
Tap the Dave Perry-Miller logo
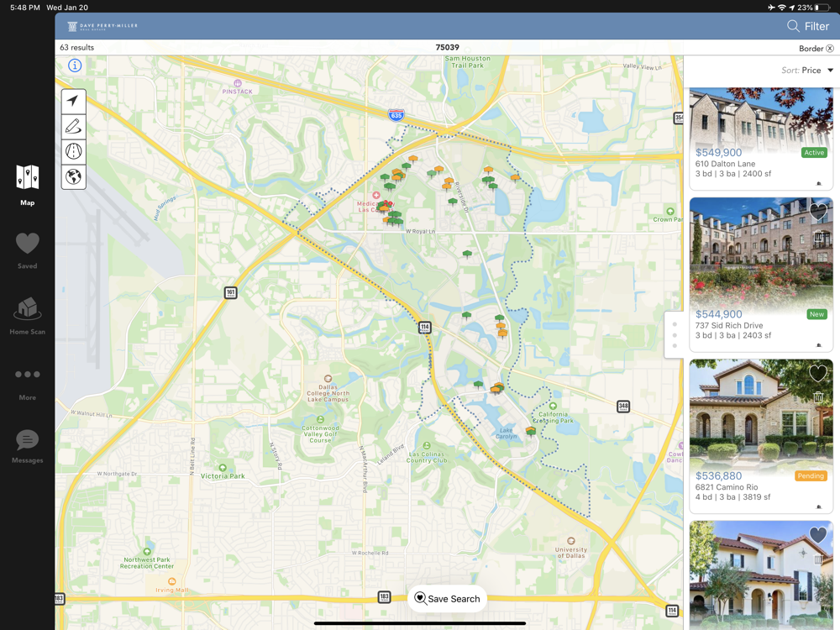102,26
